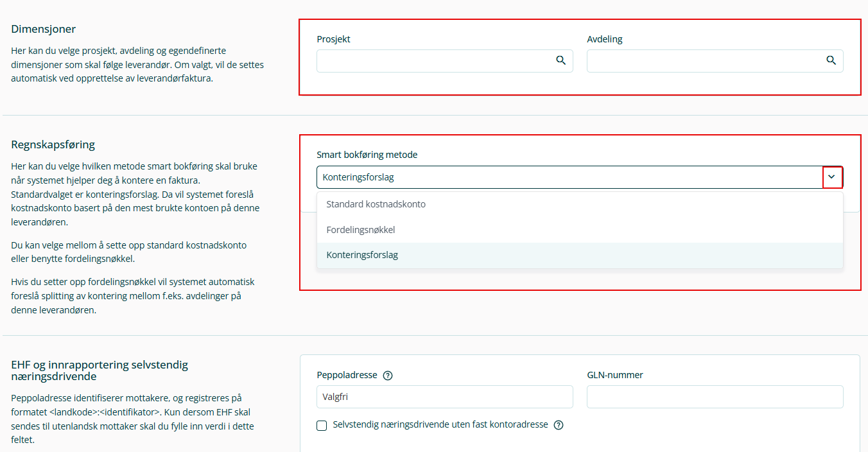Viewport: 868px width, 452px height.
Task: Click the Prosjekt field label
Action: [x=333, y=39]
